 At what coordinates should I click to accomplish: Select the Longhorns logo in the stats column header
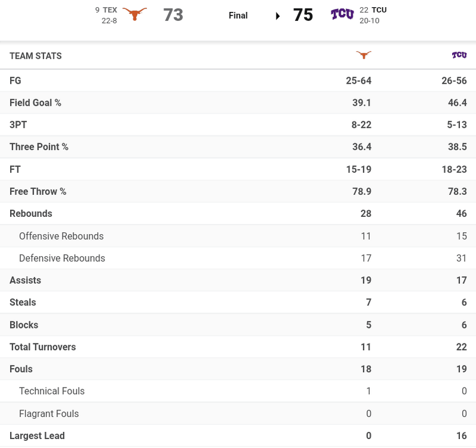click(363, 55)
